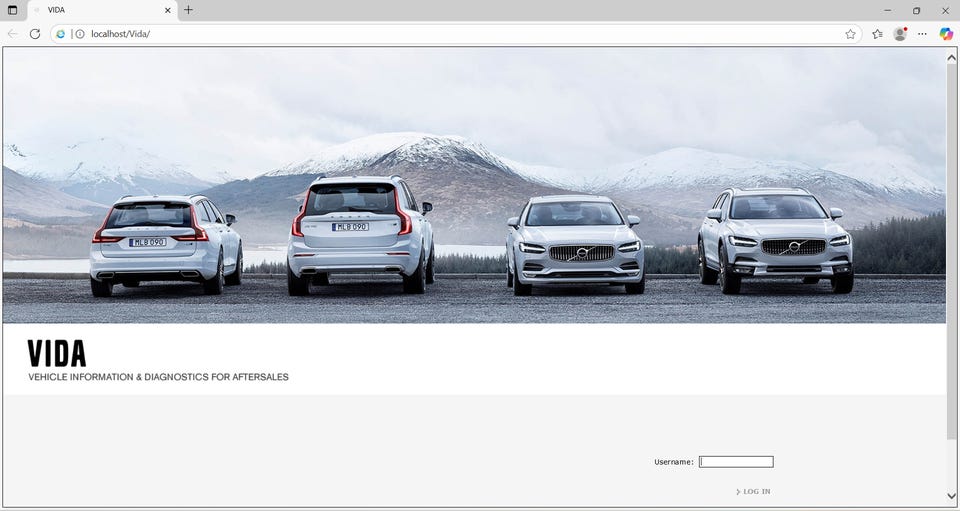Screen dimensions: 960x511
Task: Click the VIDA logo text
Action: coord(57,354)
